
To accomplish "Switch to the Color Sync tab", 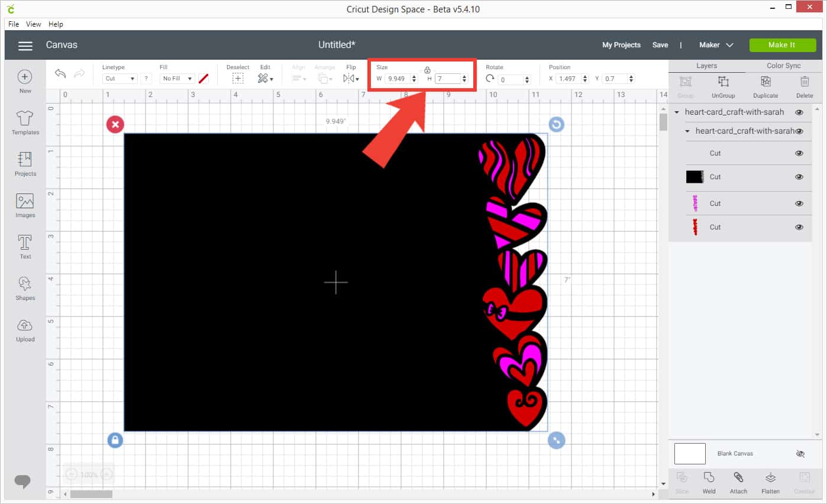I will (x=783, y=66).
